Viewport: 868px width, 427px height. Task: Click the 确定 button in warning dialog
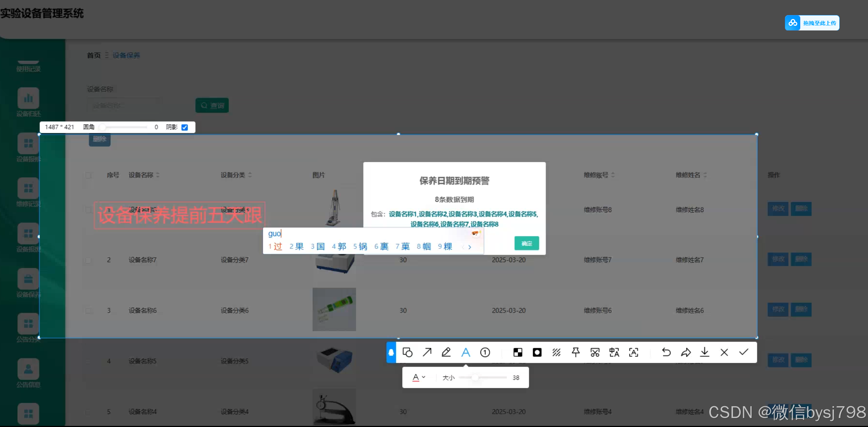527,243
